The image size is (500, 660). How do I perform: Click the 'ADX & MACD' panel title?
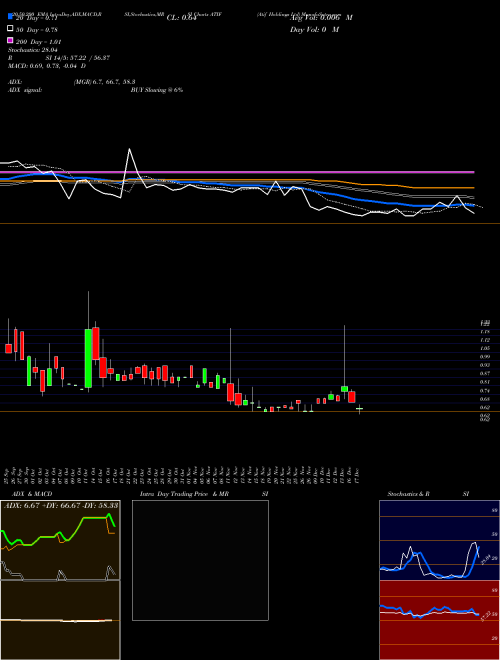(x=32, y=494)
